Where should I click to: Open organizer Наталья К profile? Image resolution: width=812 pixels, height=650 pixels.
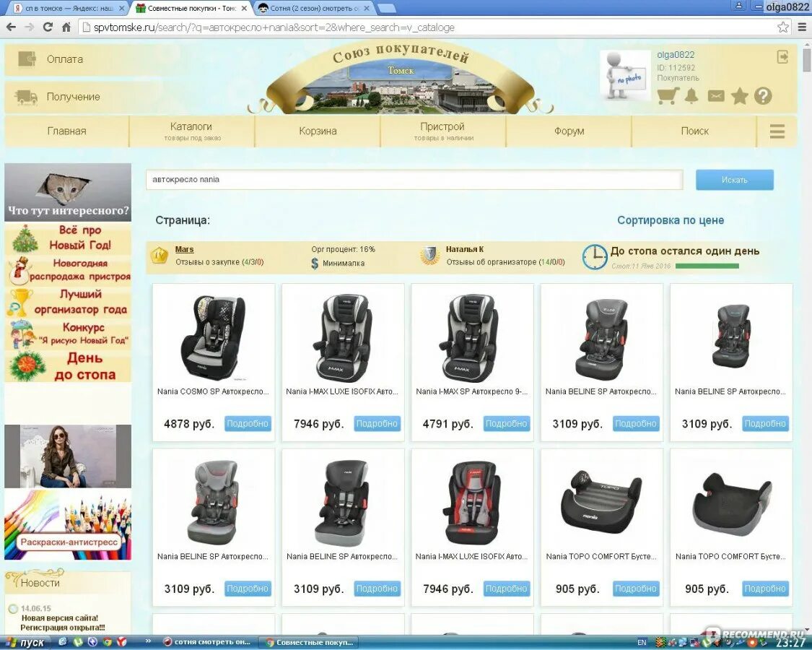pos(465,249)
